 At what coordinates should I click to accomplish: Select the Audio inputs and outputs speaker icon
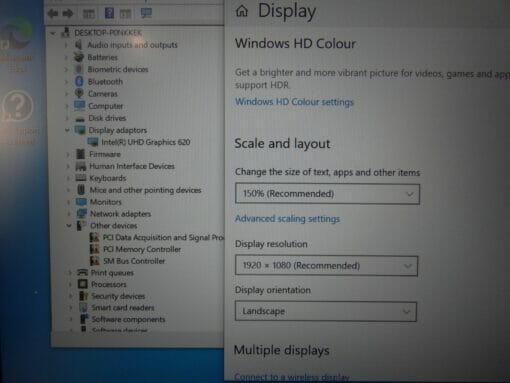pos(79,44)
